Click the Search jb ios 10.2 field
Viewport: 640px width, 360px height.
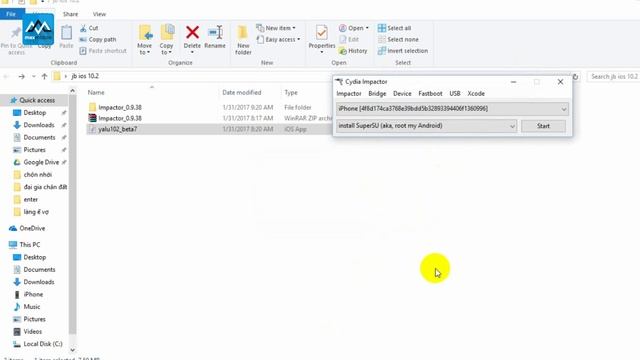click(613, 76)
